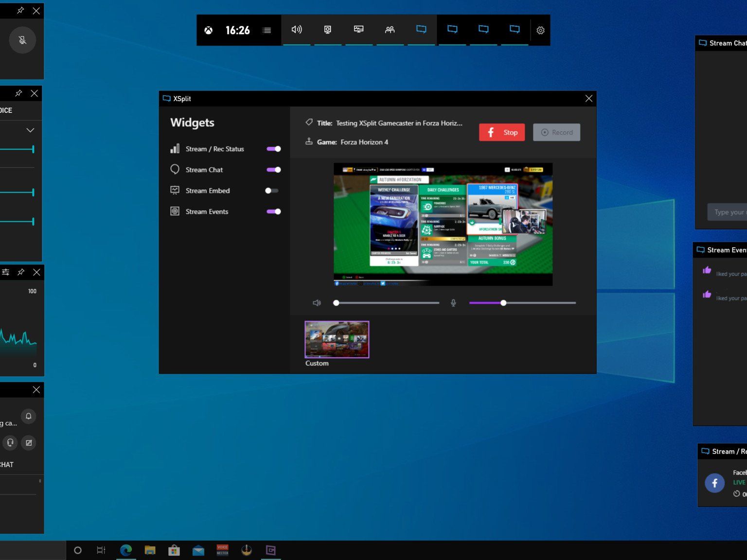747x560 pixels.
Task: Click the Record button
Action: 556,132
